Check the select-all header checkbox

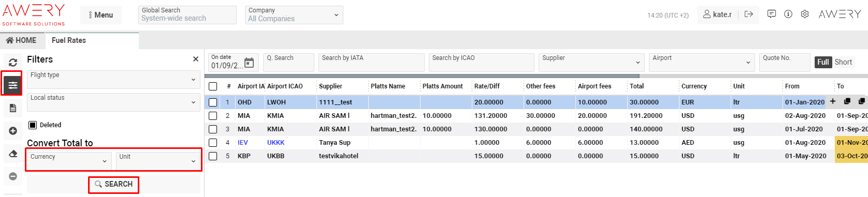213,86
